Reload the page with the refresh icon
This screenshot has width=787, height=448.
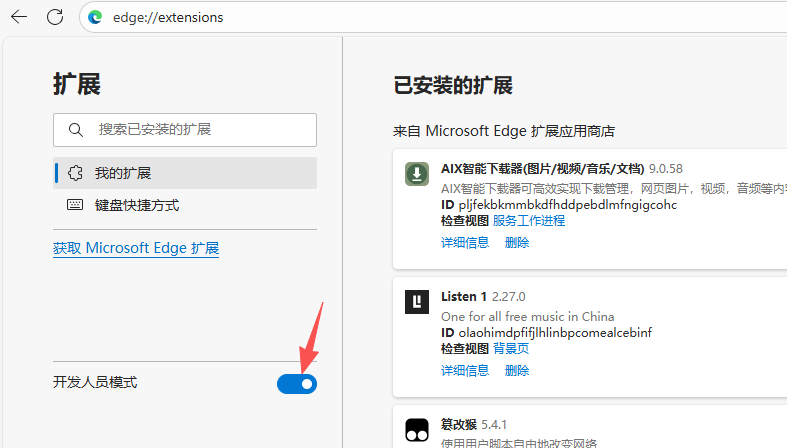pyautogui.click(x=55, y=17)
